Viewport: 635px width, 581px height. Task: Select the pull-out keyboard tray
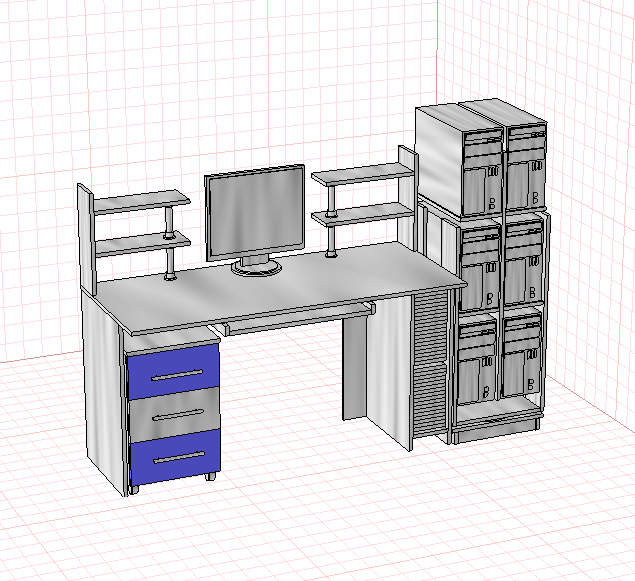point(299,319)
